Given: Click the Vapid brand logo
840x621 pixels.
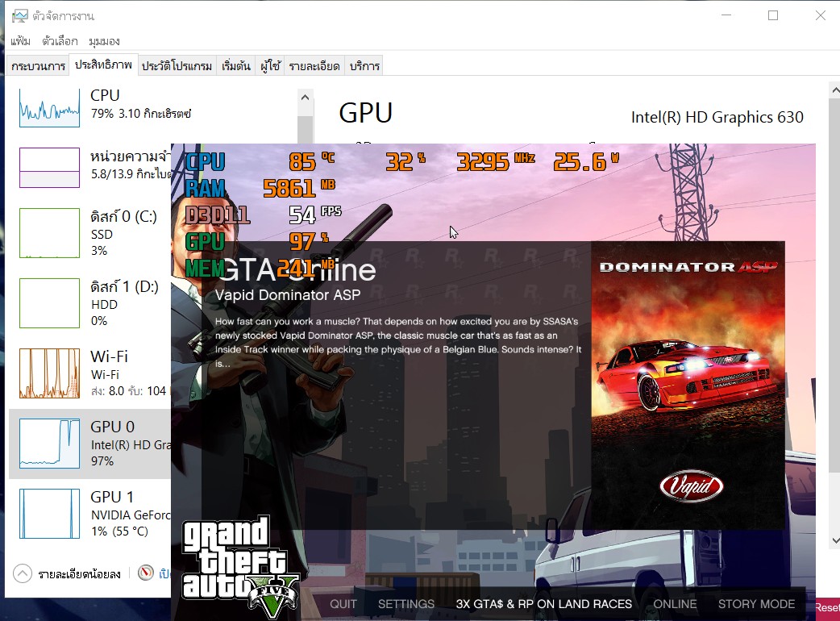Looking at the screenshot, I should [692, 486].
